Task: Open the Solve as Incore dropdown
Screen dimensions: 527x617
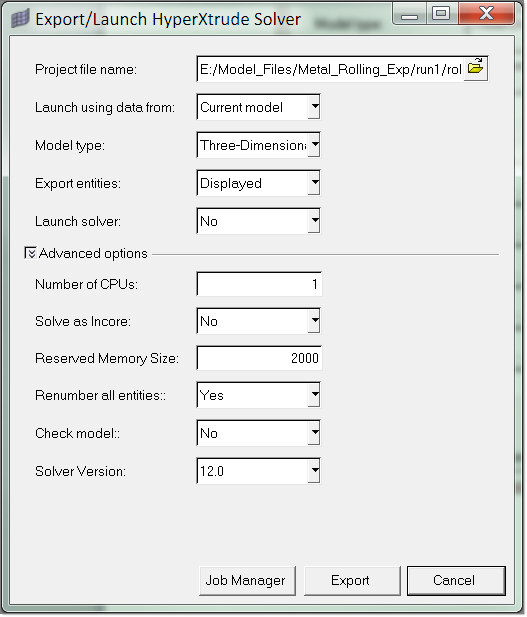Action: coord(259,321)
